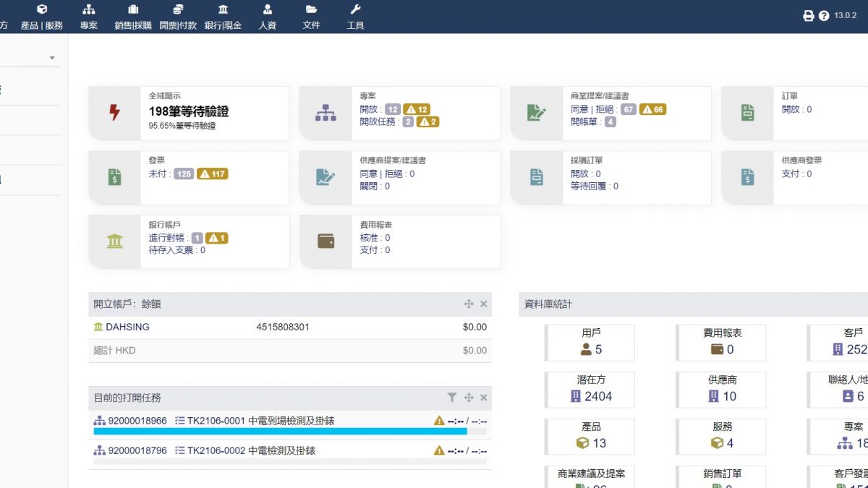
Task: Close the 目前的打開任務 box
Action: click(x=484, y=398)
